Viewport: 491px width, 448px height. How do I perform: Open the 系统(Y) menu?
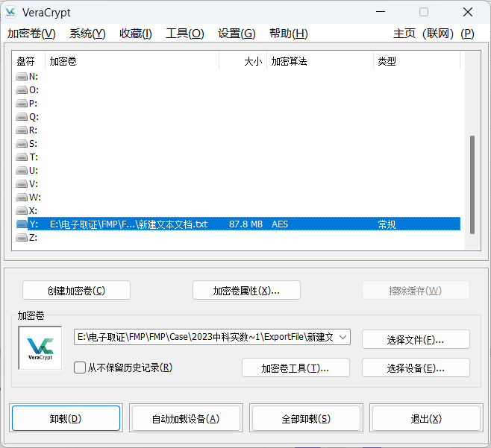87,34
